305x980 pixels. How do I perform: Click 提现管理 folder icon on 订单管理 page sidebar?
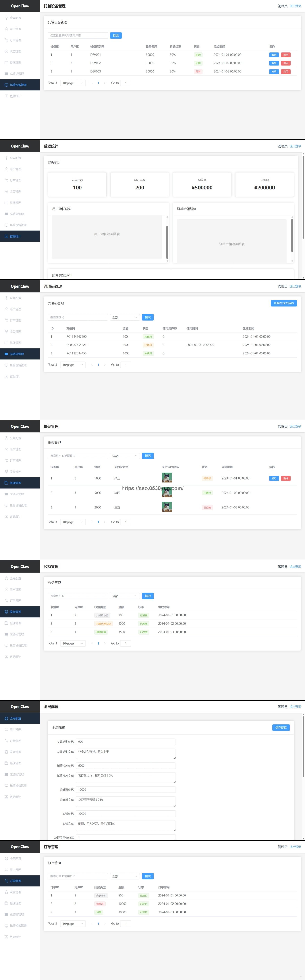[6, 903]
